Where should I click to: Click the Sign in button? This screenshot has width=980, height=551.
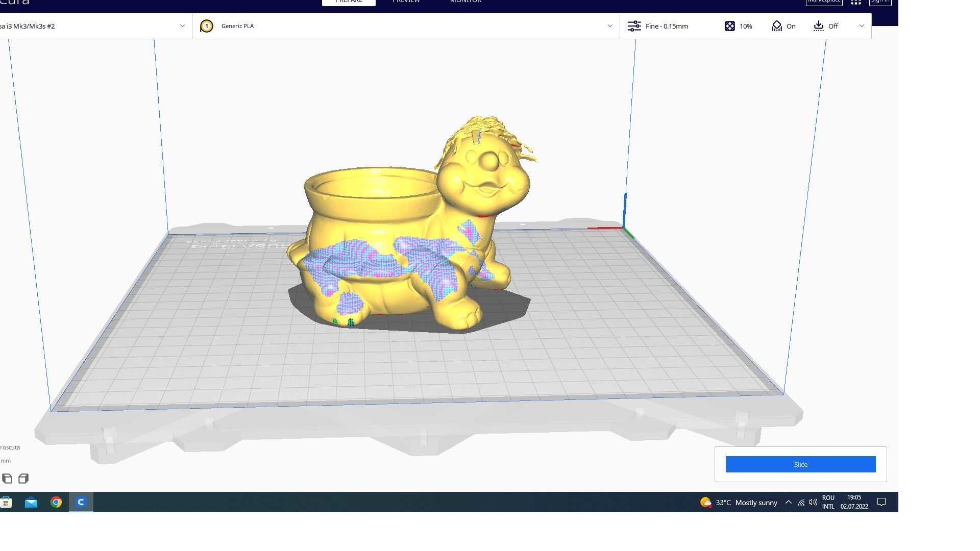[880, 2]
